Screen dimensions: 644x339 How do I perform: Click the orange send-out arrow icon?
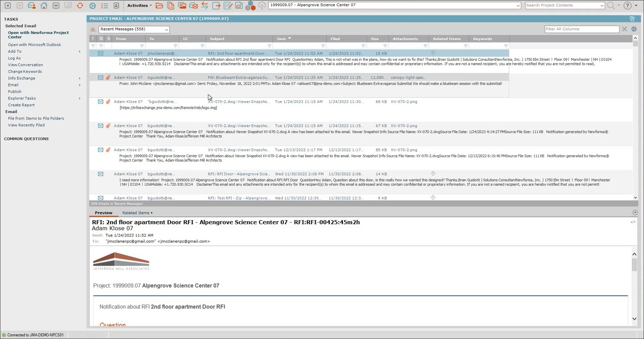(x=217, y=5)
